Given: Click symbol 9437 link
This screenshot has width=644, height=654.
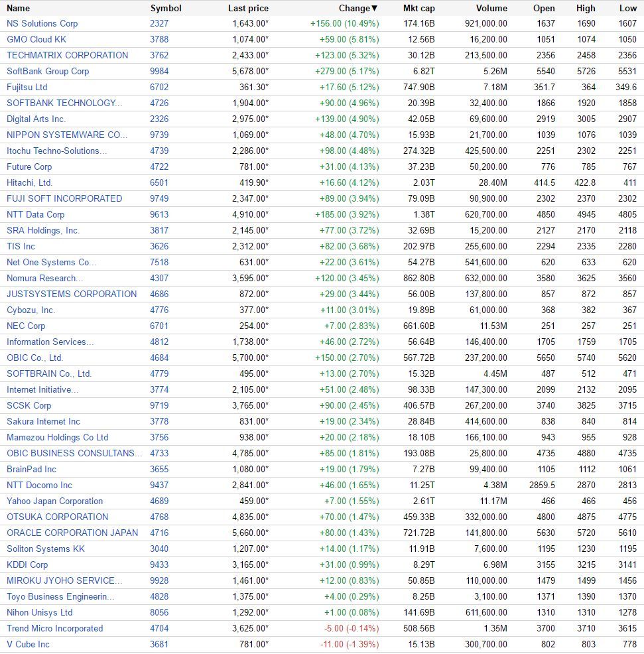Looking at the screenshot, I should [159, 485].
